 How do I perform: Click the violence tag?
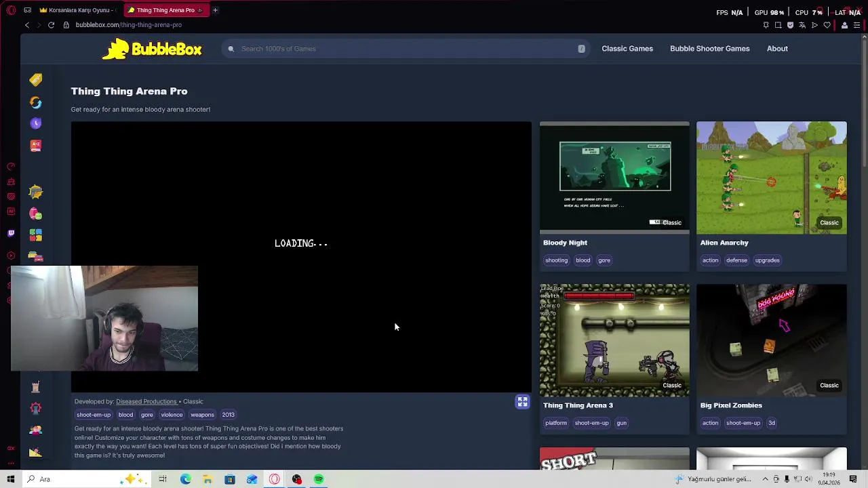[x=172, y=415]
